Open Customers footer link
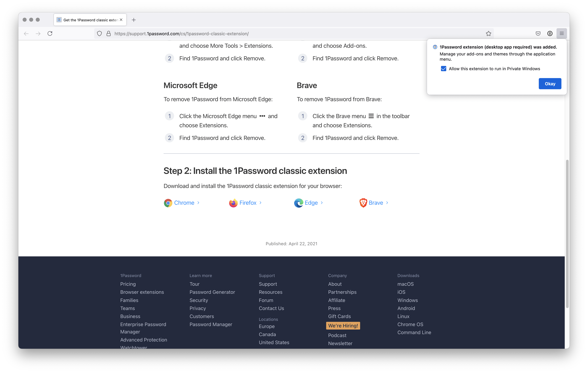 click(x=202, y=316)
